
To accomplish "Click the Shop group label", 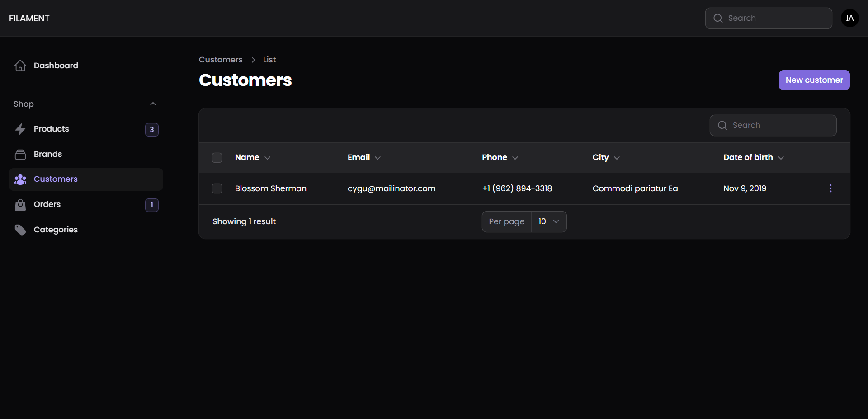I will [x=24, y=104].
